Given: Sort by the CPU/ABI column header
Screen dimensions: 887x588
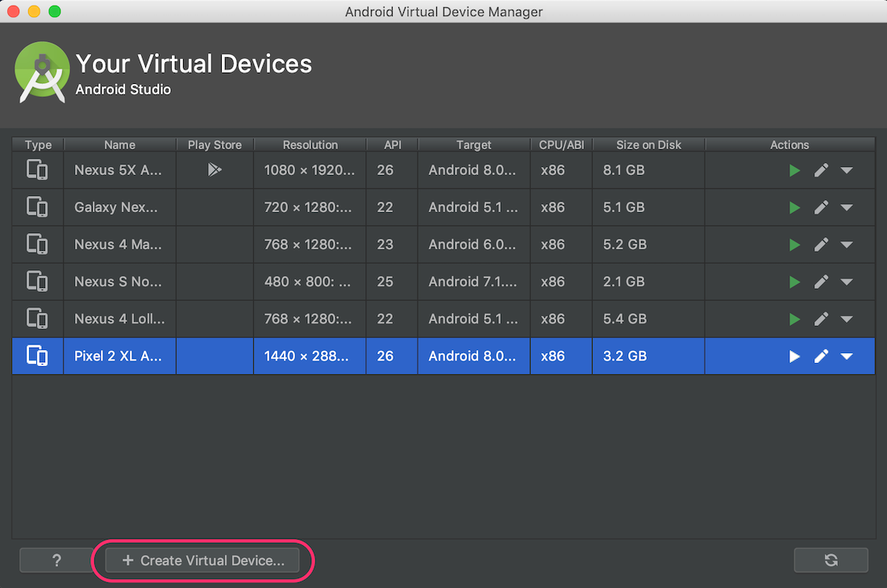Looking at the screenshot, I should pos(561,145).
